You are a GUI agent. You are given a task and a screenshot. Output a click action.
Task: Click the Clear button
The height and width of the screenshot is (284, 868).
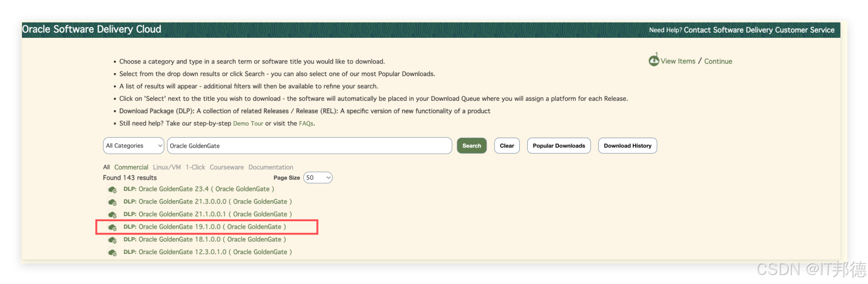coord(507,145)
